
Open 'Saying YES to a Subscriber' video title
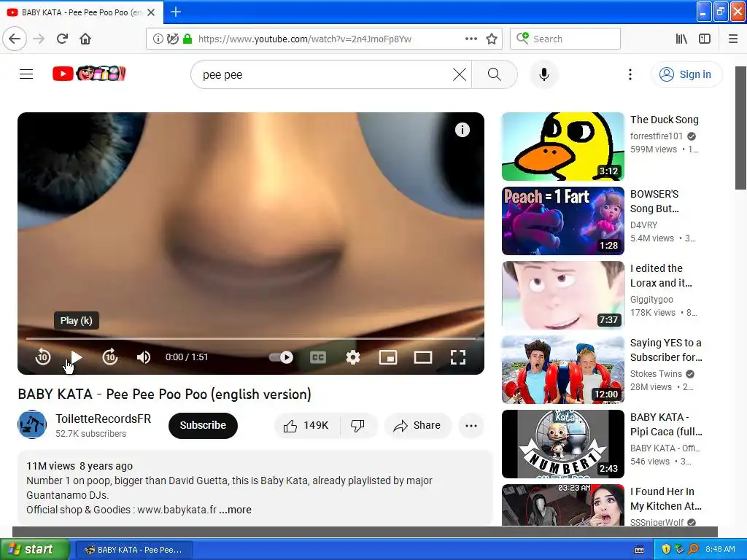(666, 349)
